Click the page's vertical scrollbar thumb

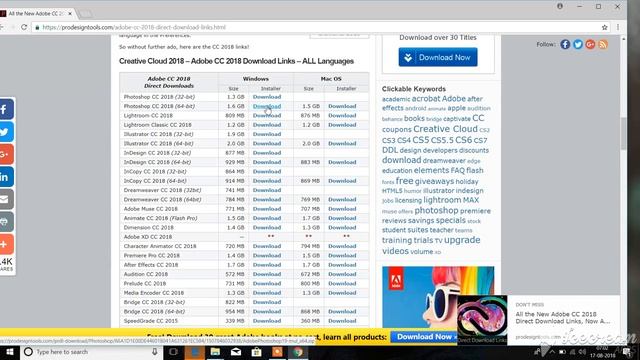point(623,133)
